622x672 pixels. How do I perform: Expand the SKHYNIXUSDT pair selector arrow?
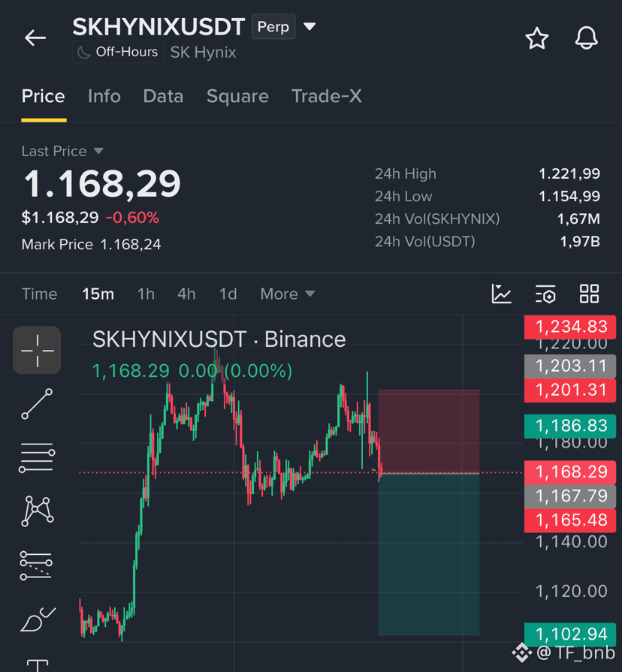309,26
